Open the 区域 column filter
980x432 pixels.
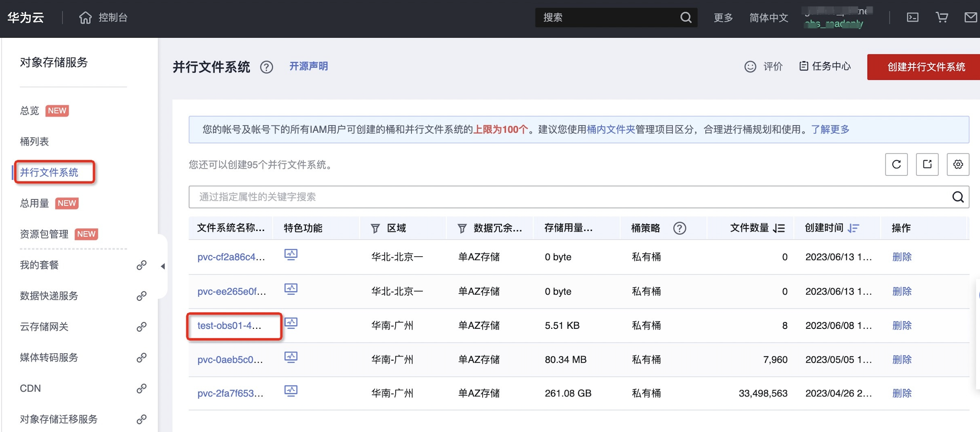tap(375, 228)
